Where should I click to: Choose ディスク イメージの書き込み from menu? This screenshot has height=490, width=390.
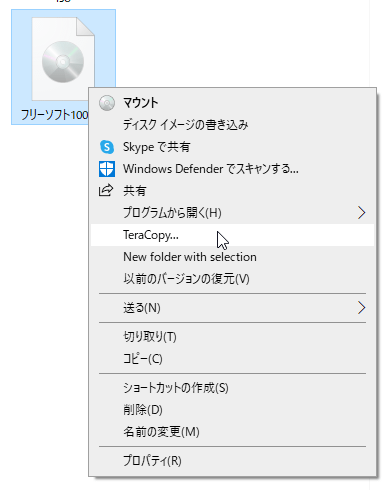(232, 125)
